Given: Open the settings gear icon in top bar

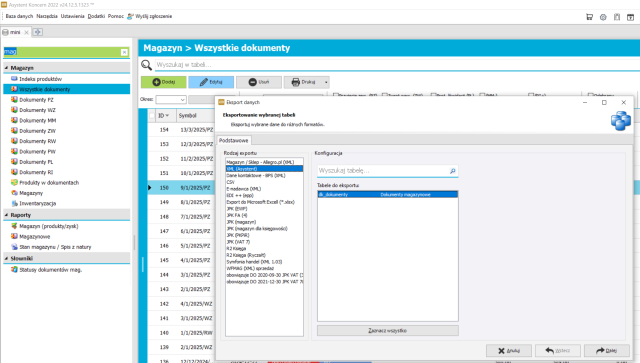Looking at the screenshot, I should [x=603, y=17].
